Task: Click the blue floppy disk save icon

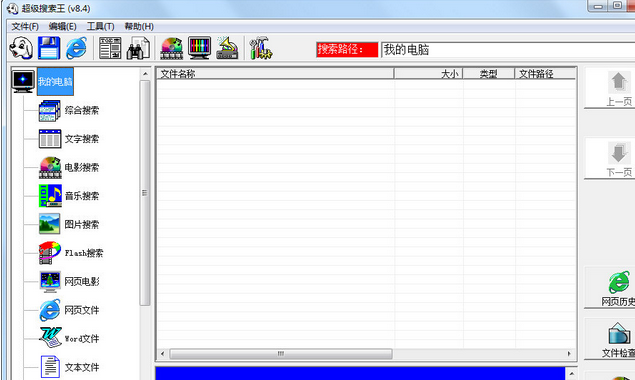Action: (49, 48)
